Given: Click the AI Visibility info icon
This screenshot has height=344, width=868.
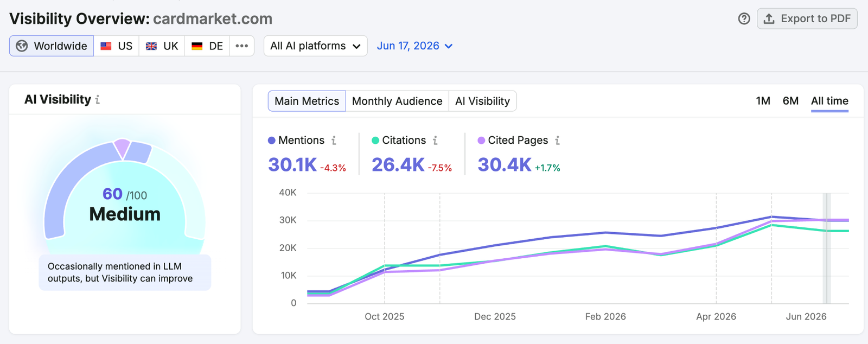Looking at the screenshot, I should 98,100.
